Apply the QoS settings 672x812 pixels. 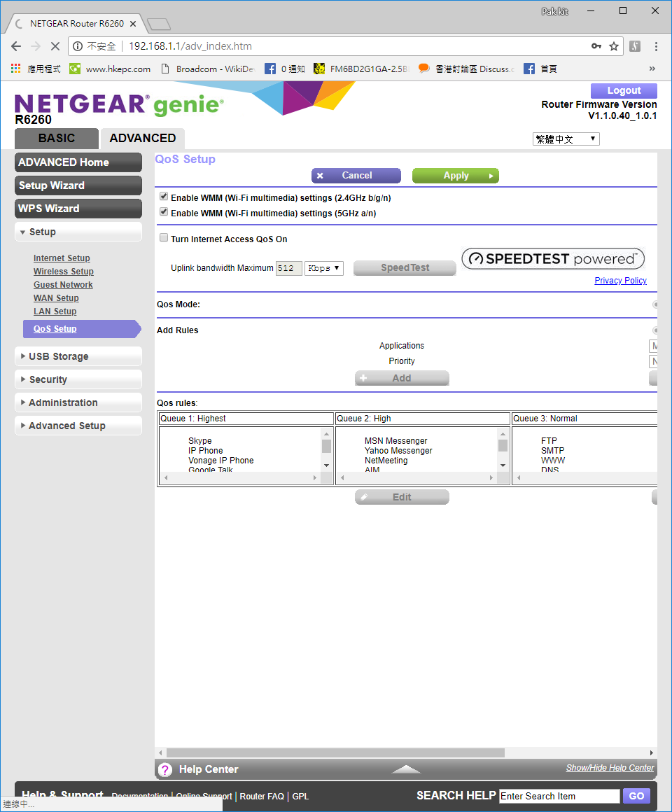tap(456, 176)
